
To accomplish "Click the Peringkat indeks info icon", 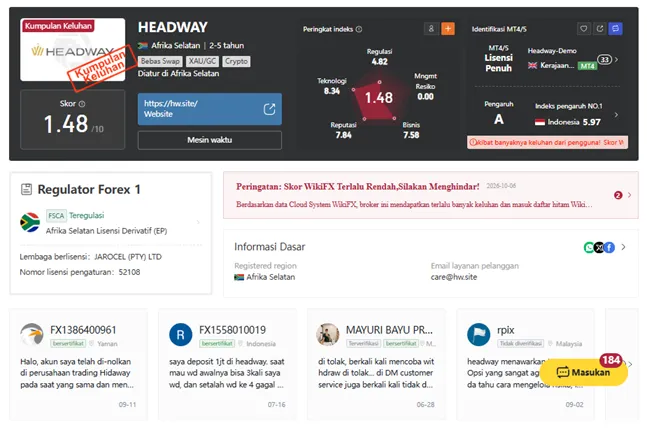I will (x=359, y=29).
